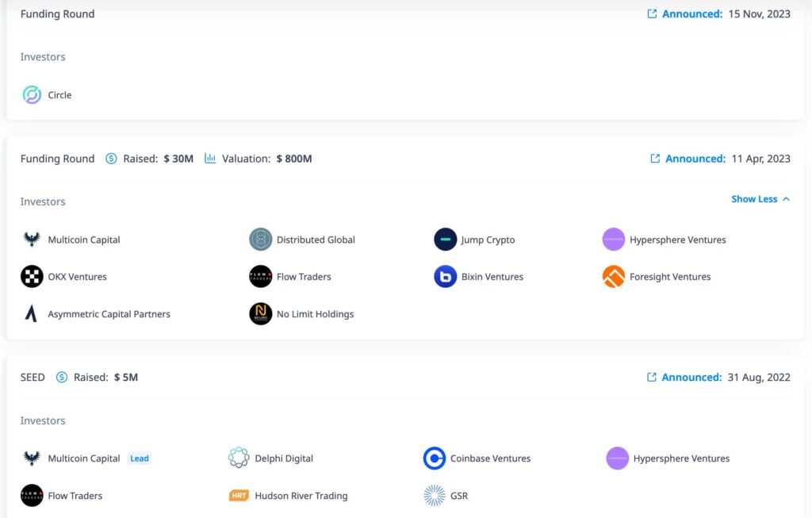Open the Delphi Digital name link
Screen dimensions: 812x518
[284, 459]
